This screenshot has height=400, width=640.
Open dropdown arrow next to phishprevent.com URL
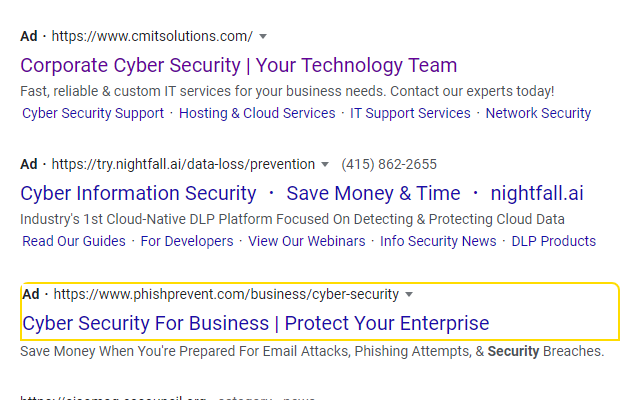[409, 295]
